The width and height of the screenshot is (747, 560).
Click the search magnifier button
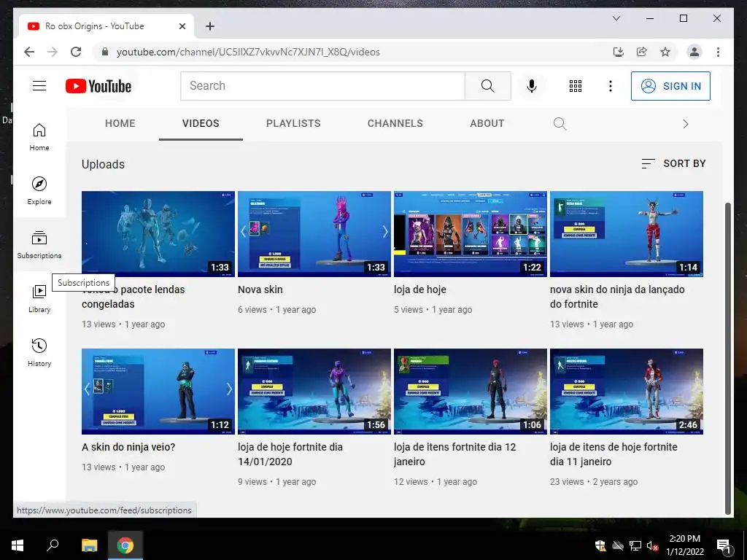tap(487, 86)
